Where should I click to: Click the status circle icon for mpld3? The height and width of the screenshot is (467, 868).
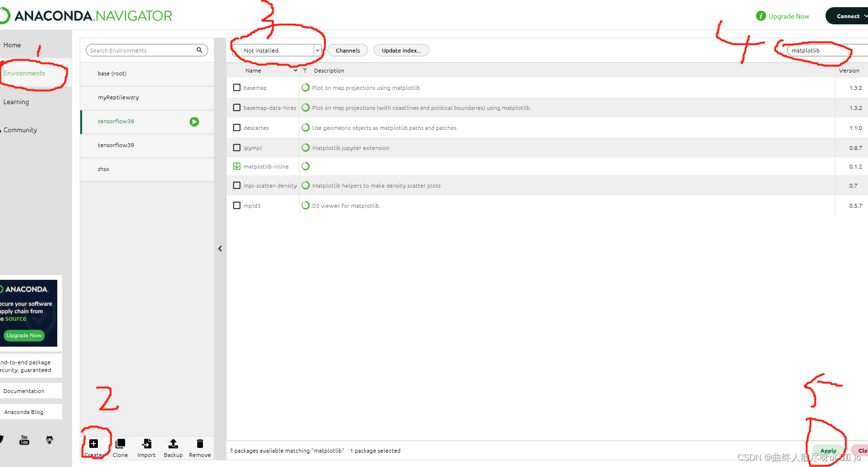point(306,205)
